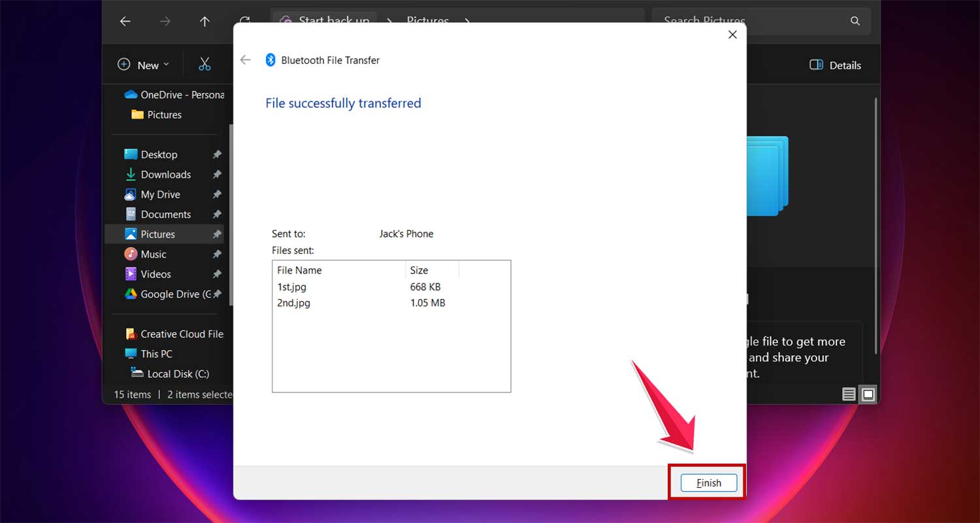This screenshot has height=523, width=980.
Task: Click the Bluetooth icon in the dialog header
Action: click(x=272, y=59)
